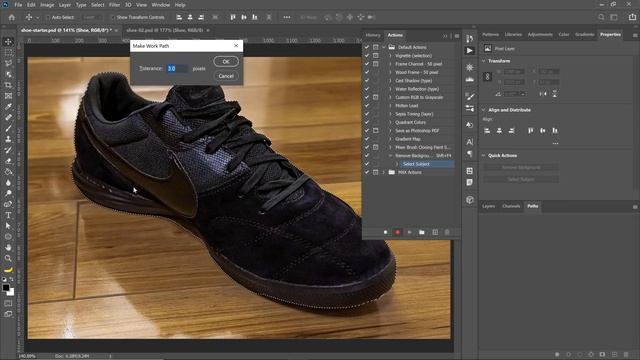Image resolution: width=640 pixels, height=360 pixels.
Task: Expand the Quadrant Colors action
Action: 390,122
